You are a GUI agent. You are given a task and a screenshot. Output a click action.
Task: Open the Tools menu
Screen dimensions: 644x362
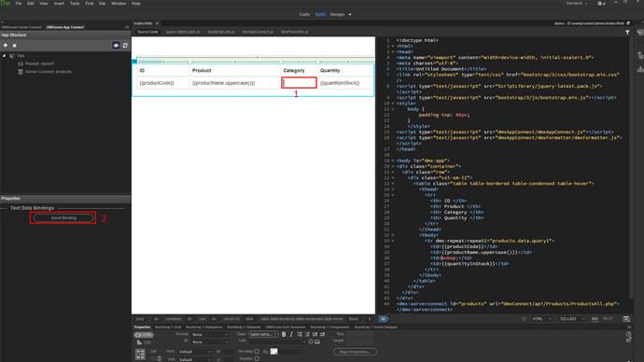click(75, 4)
